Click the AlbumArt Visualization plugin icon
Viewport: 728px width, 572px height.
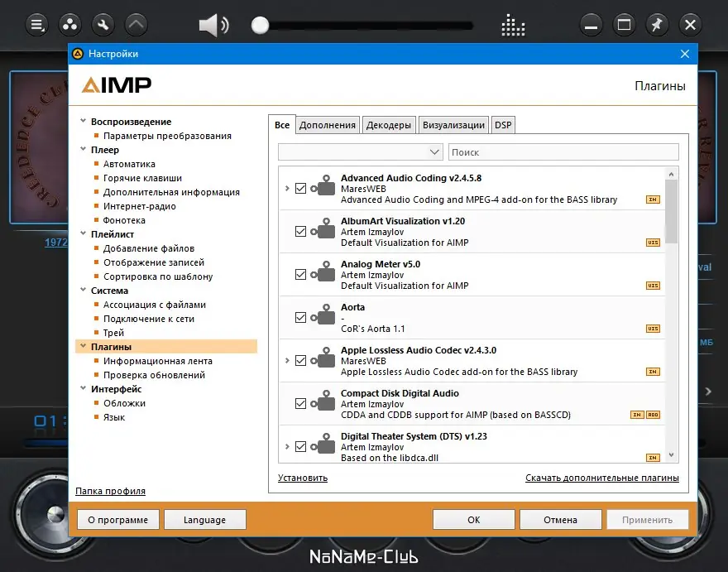(323, 228)
